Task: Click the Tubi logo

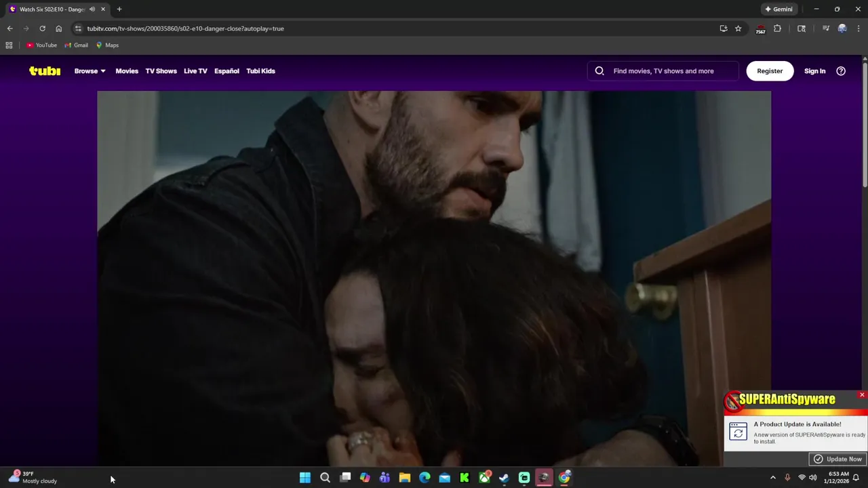Action: pos(45,71)
